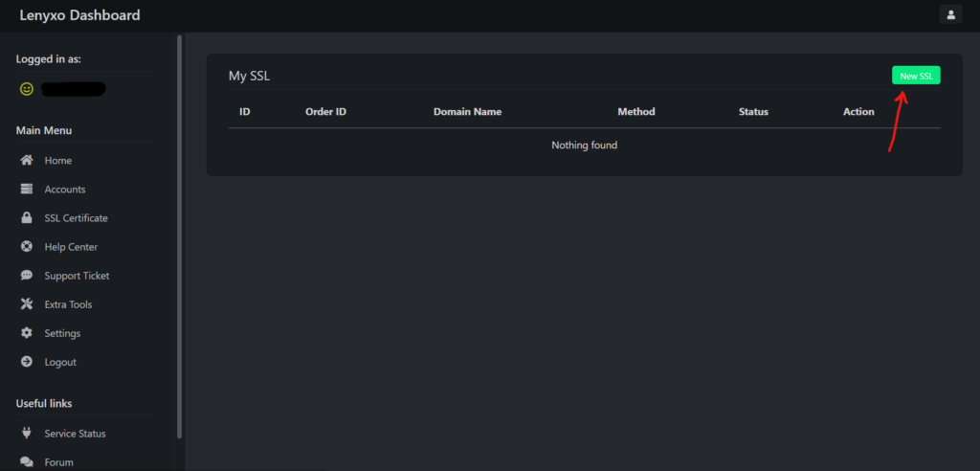Click the Support Ticket chat bubble icon
Viewport: 980px width, 471px height.
pos(26,275)
